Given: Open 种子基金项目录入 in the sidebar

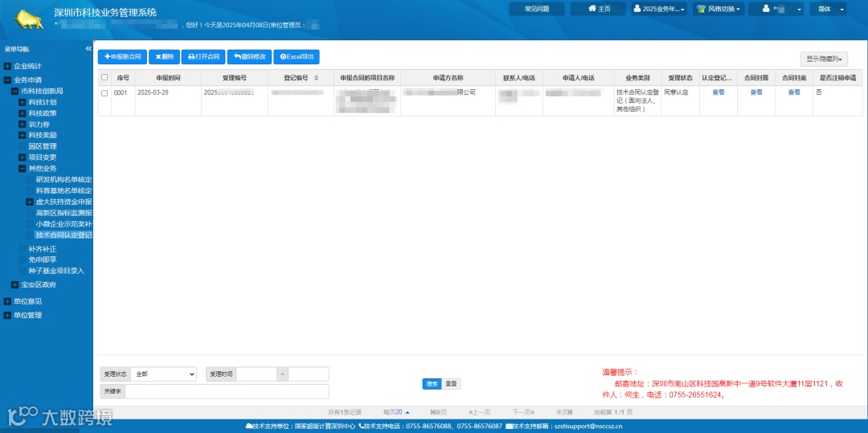Looking at the screenshot, I should 56,271.
